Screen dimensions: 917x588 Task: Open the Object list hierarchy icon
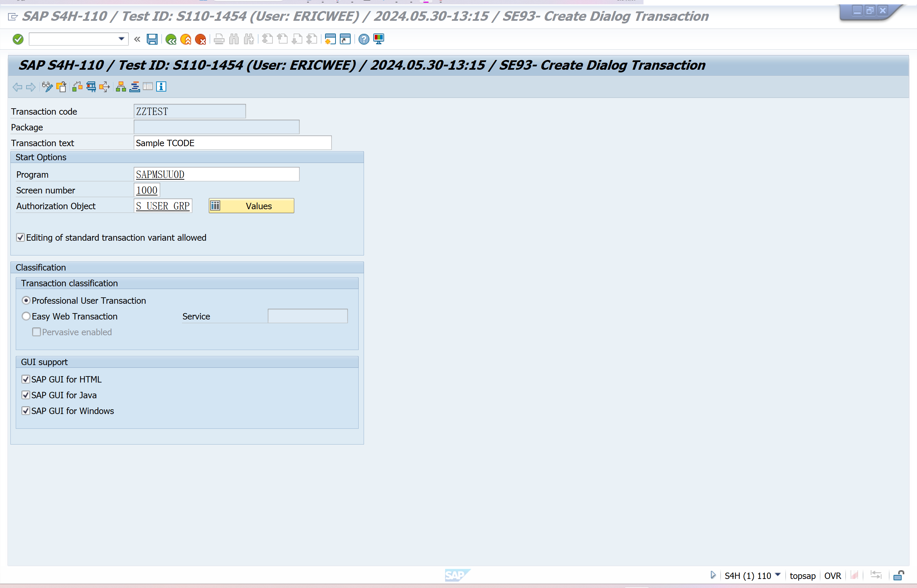tap(121, 87)
